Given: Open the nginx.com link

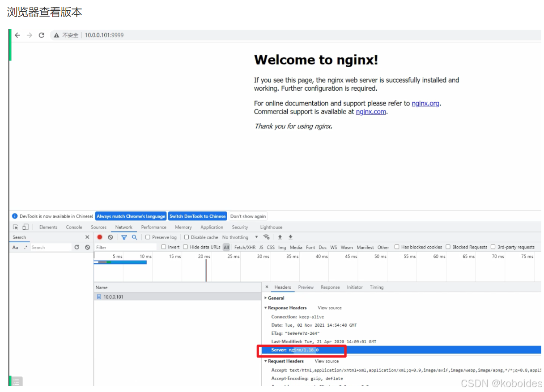Looking at the screenshot, I should tap(371, 112).
